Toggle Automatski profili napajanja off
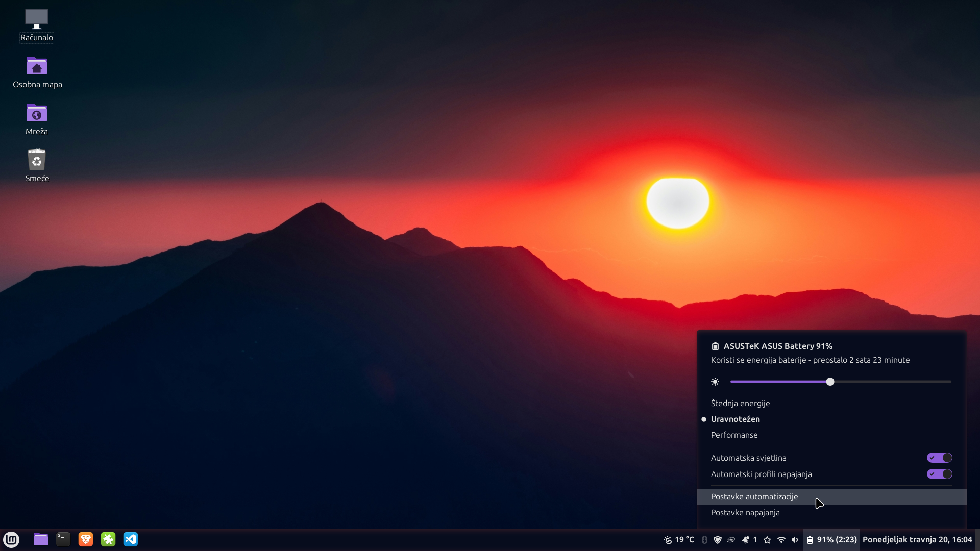Screen dimensions: 980x551 click(939, 474)
